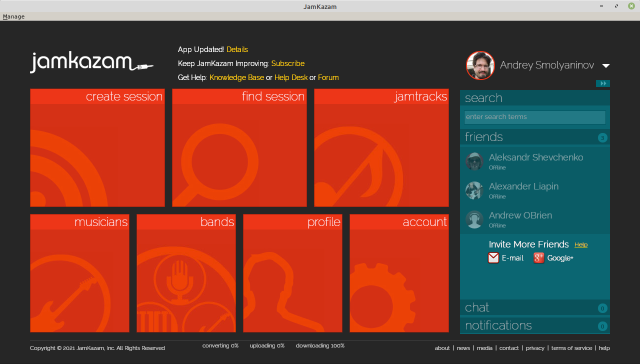The width and height of the screenshot is (640, 364).
Task: Click the news footer link
Action: click(463, 348)
